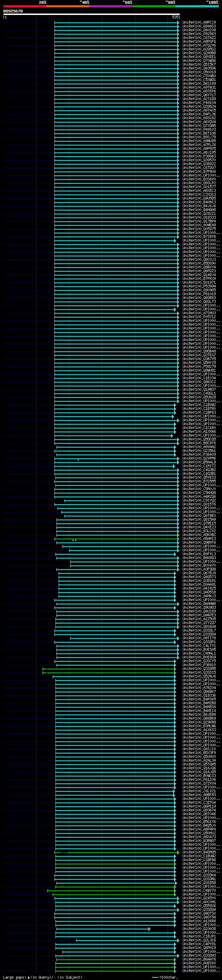Click hit UniRef100_Q7XQN5
The height and width of the screenshot is (980, 222).
pos(199,125)
